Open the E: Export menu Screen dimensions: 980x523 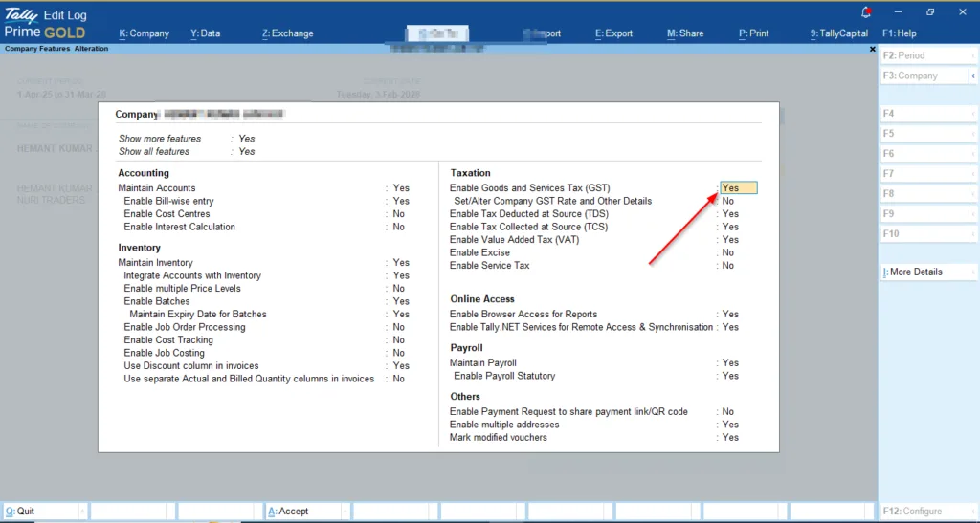613,33
